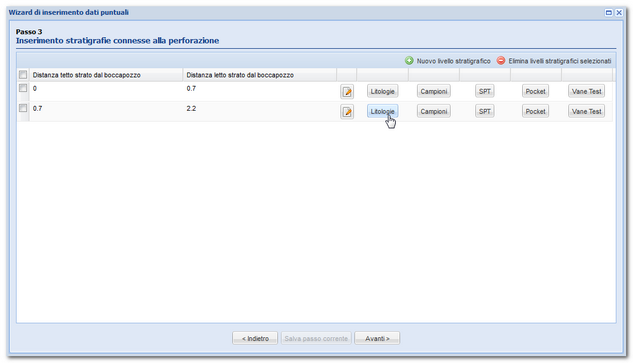Image resolution: width=633 pixels, height=363 pixels.
Task: Open Vane Test for the 0 to 0.7 layer
Action: click(586, 91)
